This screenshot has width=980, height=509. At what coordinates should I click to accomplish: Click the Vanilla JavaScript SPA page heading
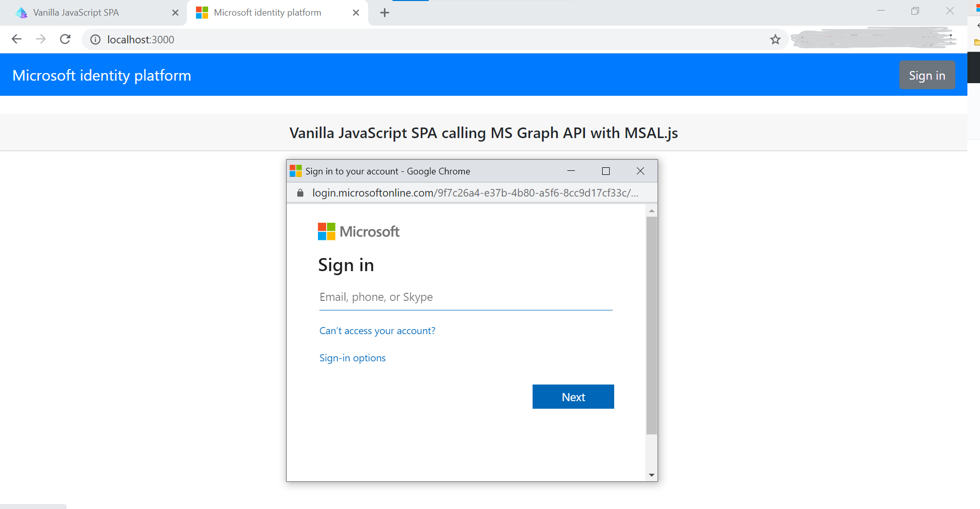point(484,133)
